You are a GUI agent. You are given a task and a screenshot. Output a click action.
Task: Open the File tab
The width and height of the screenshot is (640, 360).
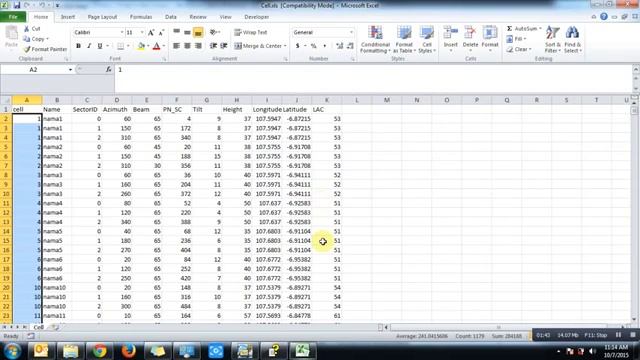click(x=13, y=17)
